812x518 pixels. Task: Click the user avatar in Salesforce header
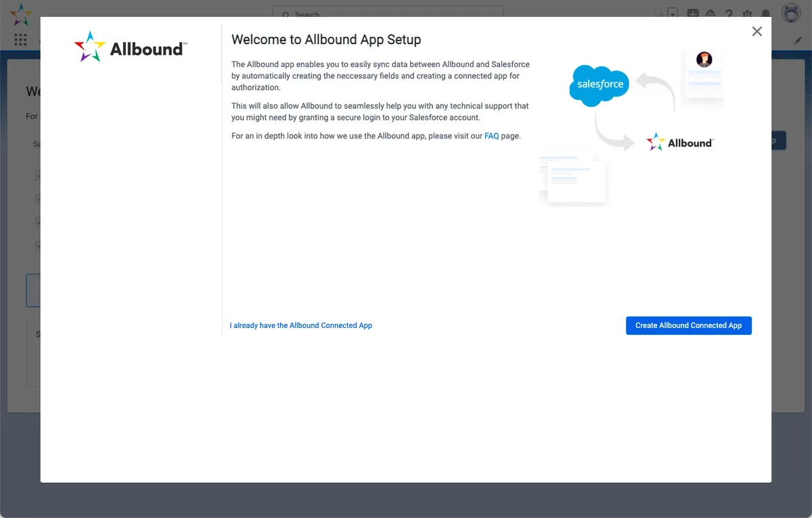pos(791,13)
